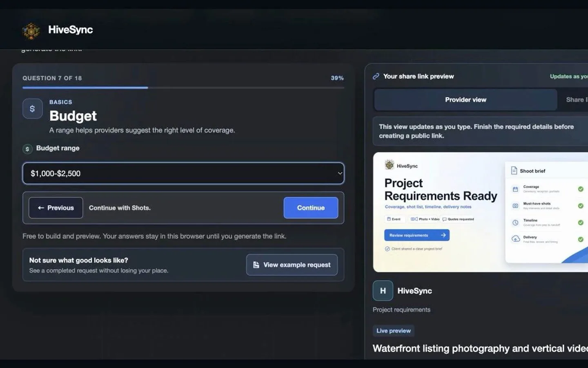Click the blue Continue button
The width and height of the screenshot is (588, 368).
click(311, 208)
